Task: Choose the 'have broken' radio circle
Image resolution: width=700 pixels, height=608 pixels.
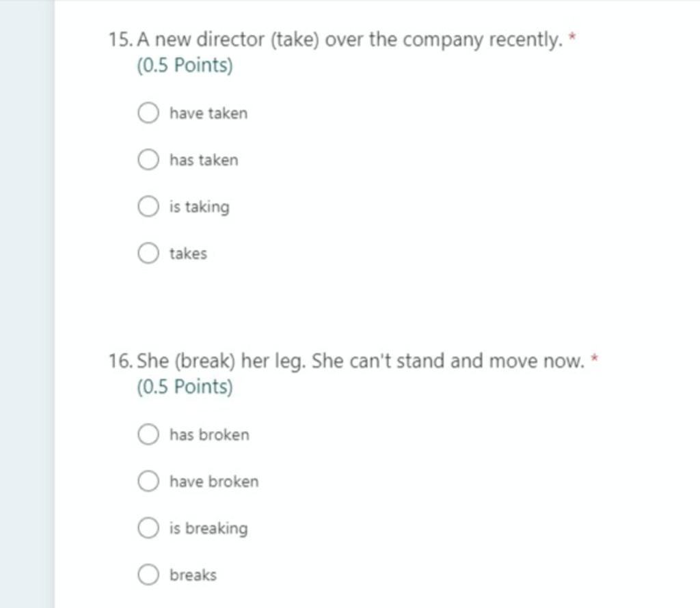Action: [148, 481]
